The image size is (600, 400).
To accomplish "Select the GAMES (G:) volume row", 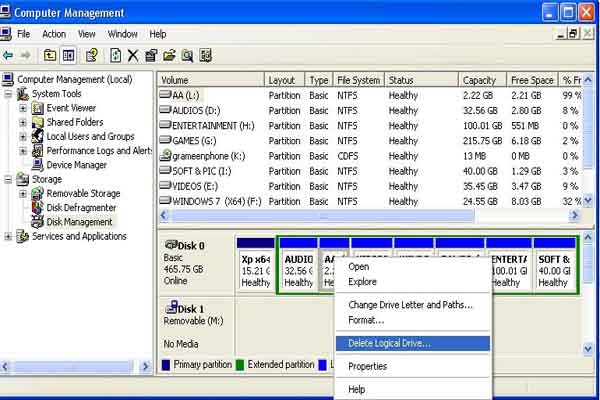I will point(193,141).
